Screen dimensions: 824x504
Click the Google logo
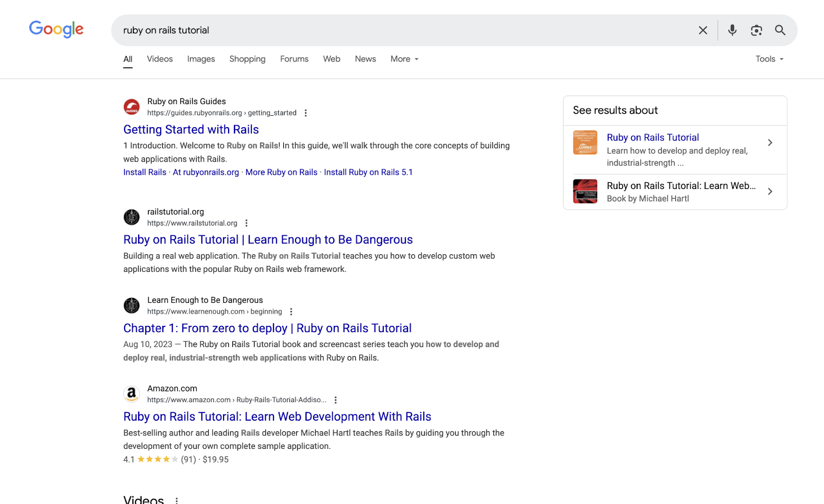[x=57, y=29]
